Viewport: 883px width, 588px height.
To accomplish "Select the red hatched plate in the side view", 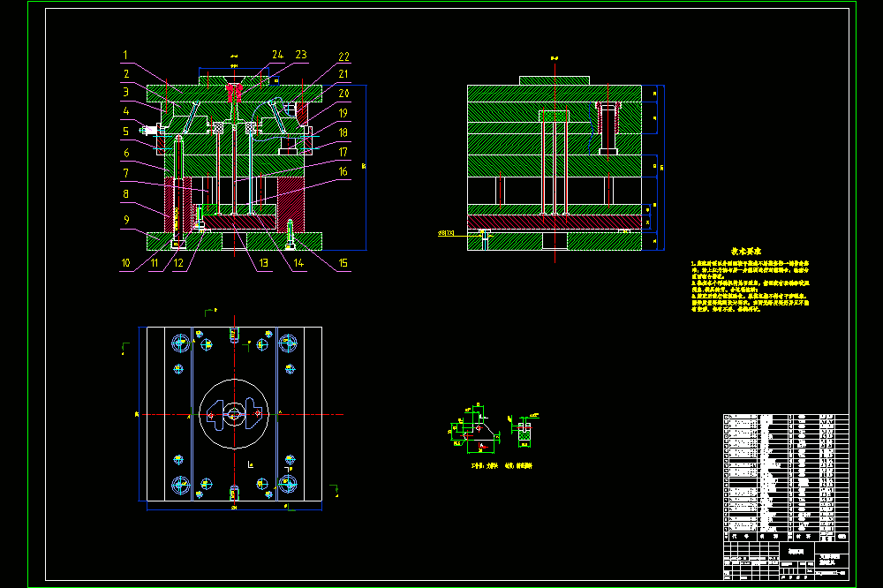I will (x=555, y=222).
